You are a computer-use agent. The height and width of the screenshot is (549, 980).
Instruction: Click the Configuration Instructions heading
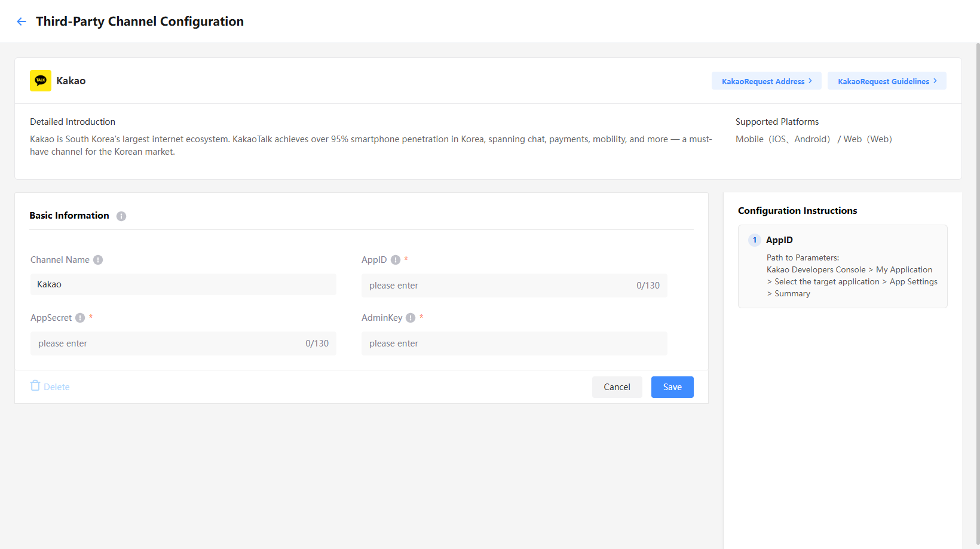pyautogui.click(x=797, y=211)
